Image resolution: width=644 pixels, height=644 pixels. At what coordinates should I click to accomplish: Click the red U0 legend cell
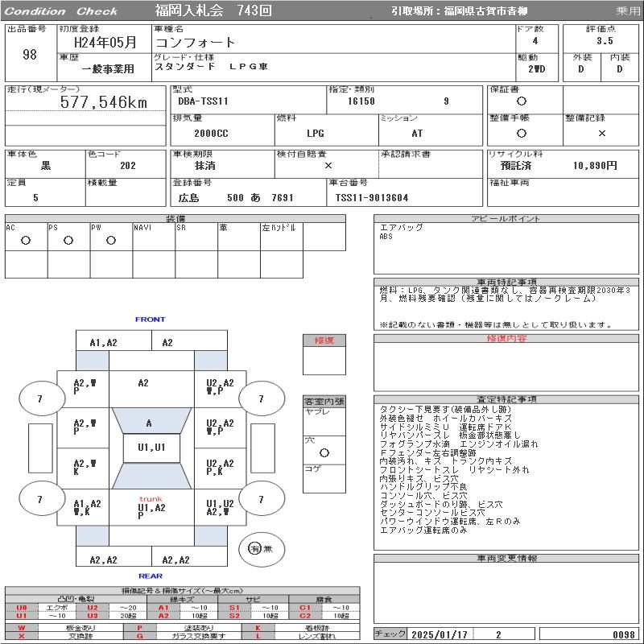coord(22,608)
